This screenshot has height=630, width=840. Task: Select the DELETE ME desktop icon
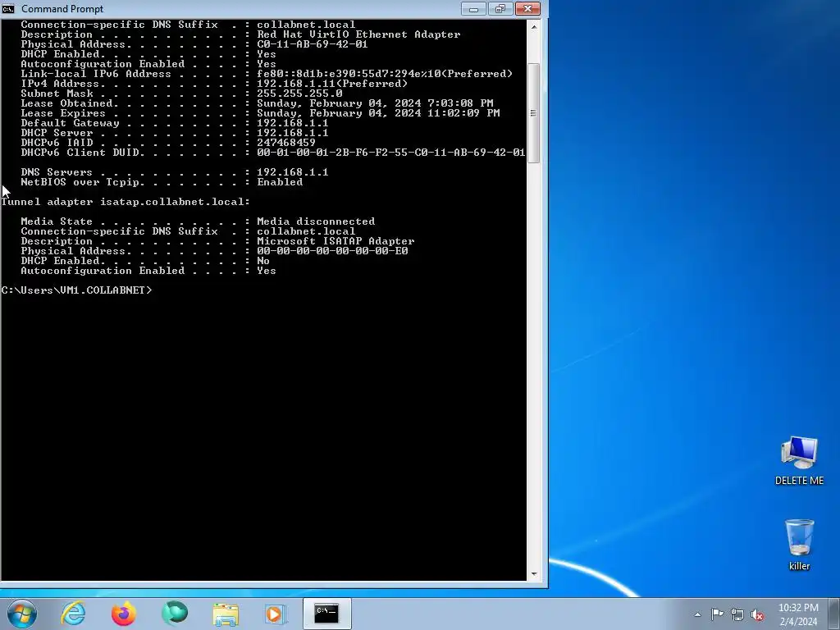pos(799,461)
